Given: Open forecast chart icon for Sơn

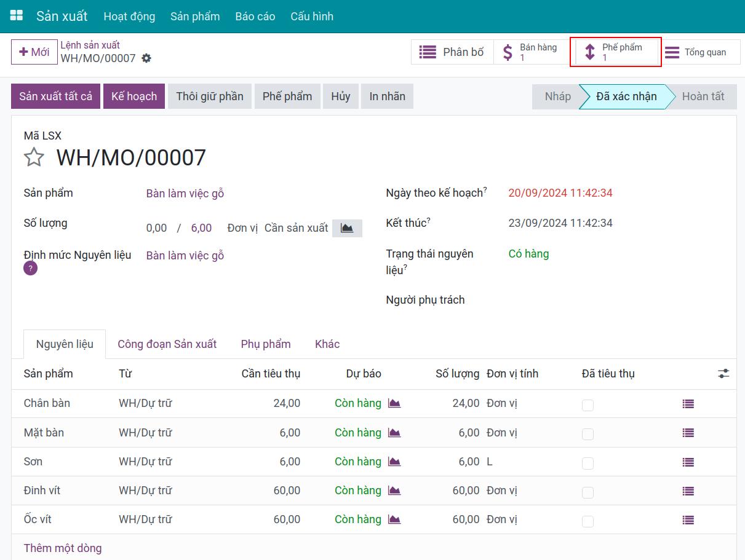Looking at the screenshot, I should click(394, 462).
